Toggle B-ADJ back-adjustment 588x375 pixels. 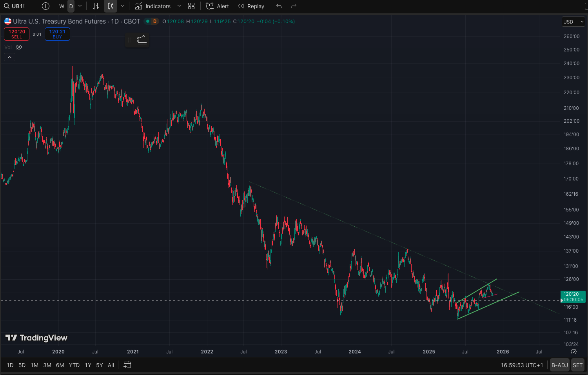[559, 365]
